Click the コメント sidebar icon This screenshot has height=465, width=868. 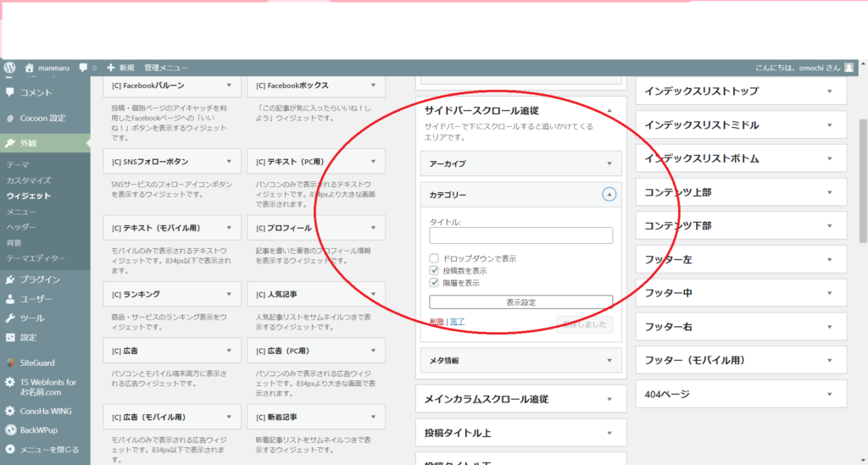pos(10,92)
